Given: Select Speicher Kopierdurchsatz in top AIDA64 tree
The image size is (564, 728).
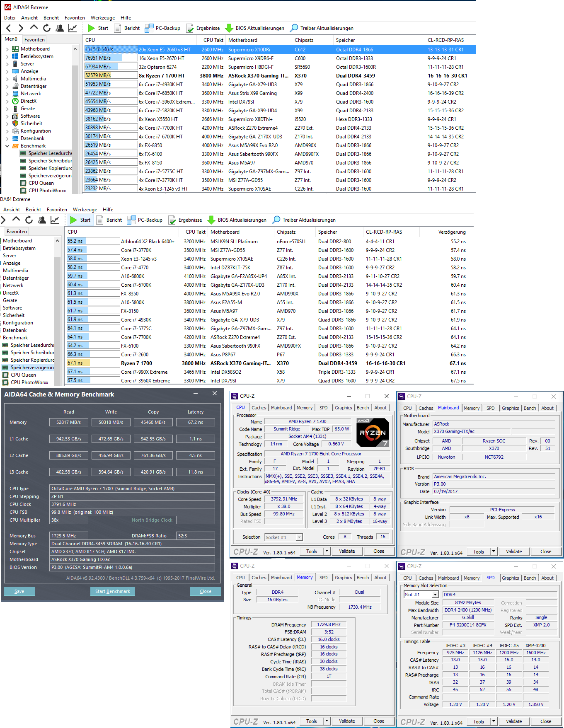Looking at the screenshot, I should (50, 168).
